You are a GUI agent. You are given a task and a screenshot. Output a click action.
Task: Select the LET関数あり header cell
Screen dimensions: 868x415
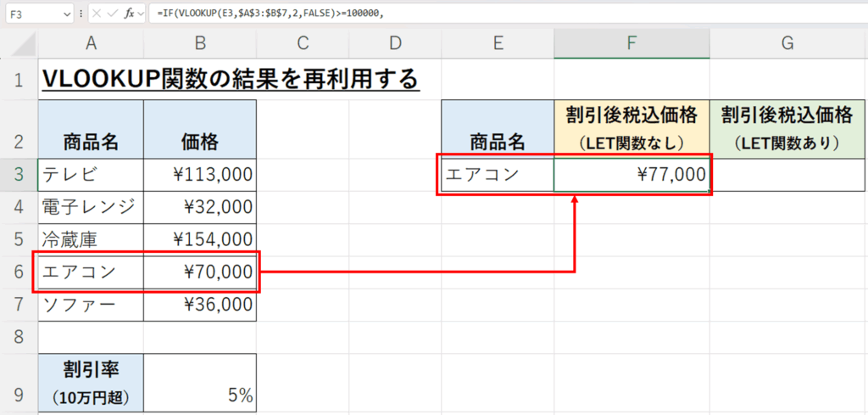click(x=787, y=128)
